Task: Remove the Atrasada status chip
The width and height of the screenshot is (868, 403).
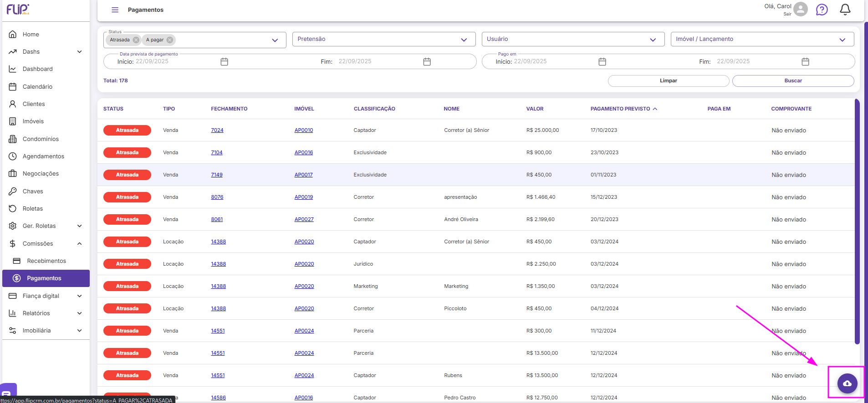Action: [136, 40]
